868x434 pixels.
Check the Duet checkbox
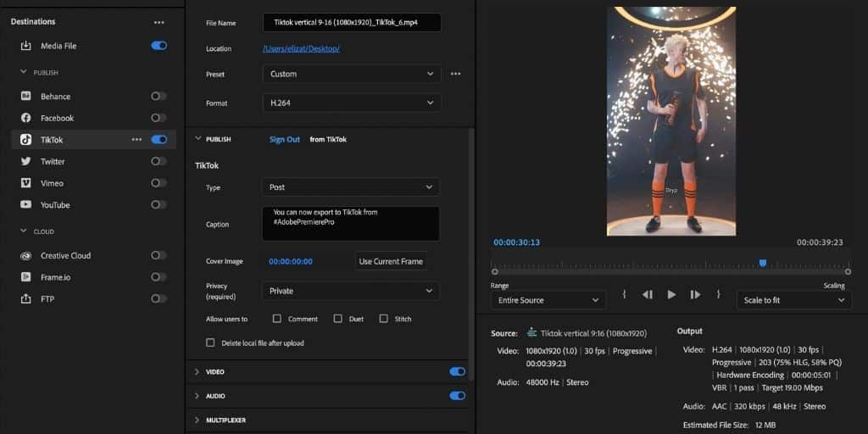(x=337, y=319)
